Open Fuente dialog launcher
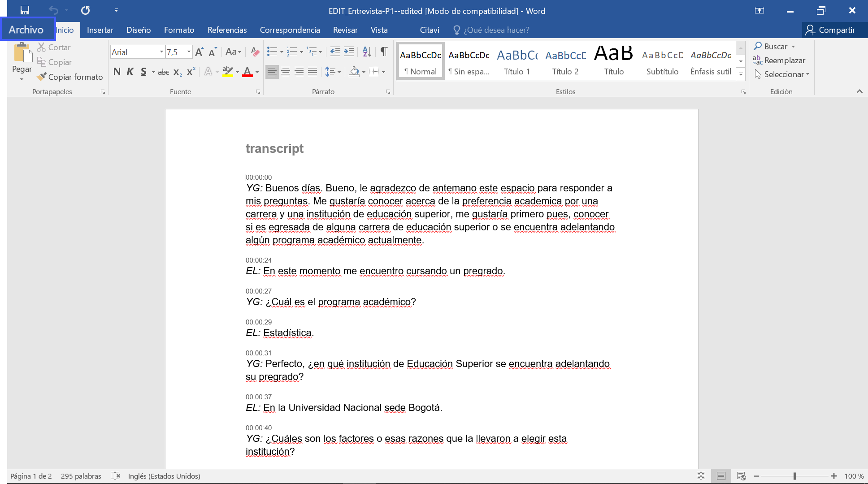Viewport: 868px width, 484px height. (x=258, y=91)
